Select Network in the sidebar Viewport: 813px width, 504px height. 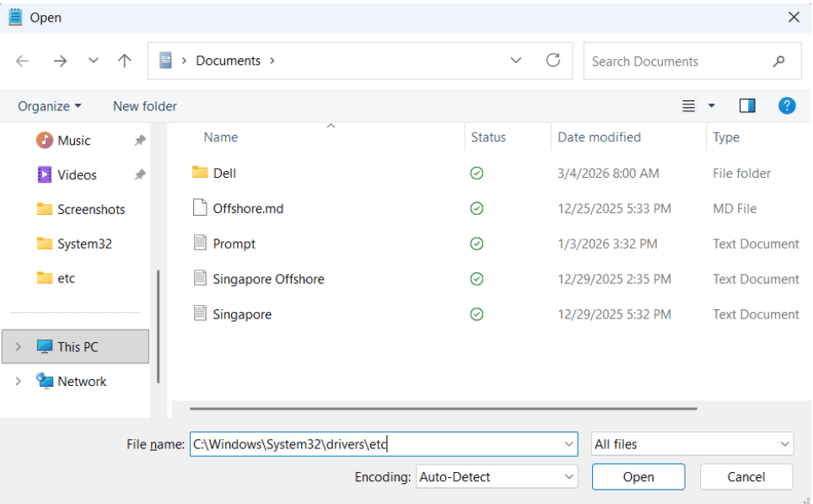[x=82, y=381]
